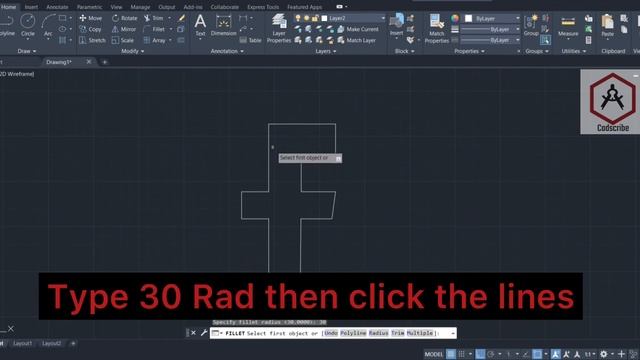Open the Layer Properties manager
The height and width of the screenshot is (360, 640).
tap(279, 28)
